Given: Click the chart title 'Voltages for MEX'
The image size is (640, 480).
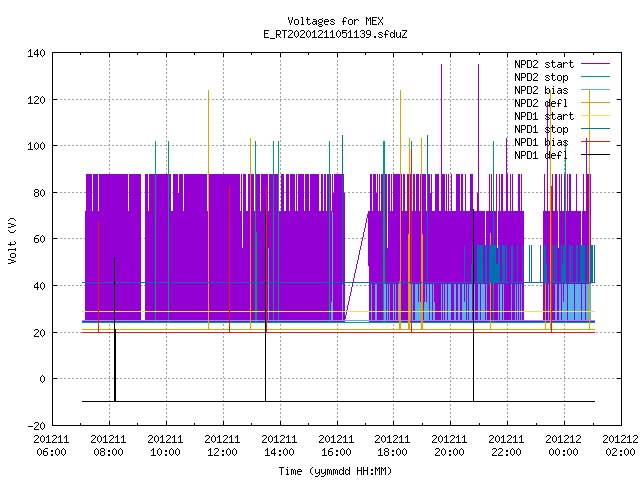Looking at the screenshot, I should tap(335, 21).
